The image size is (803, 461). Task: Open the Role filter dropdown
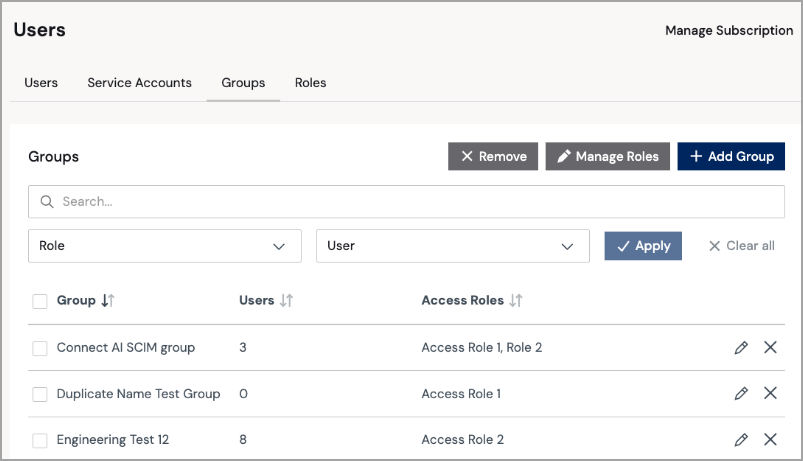click(165, 246)
